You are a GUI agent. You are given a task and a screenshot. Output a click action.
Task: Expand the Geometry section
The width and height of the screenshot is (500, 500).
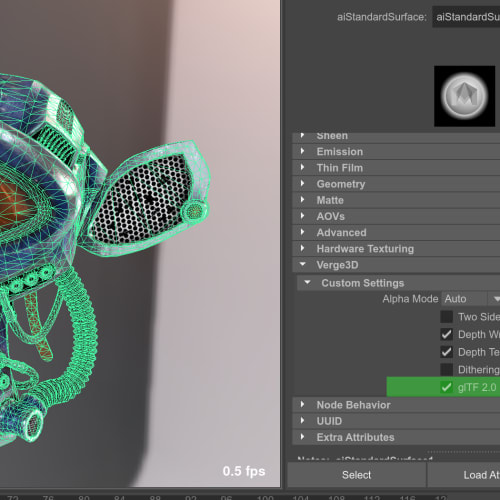pyautogui.click(x=396, y=184)
